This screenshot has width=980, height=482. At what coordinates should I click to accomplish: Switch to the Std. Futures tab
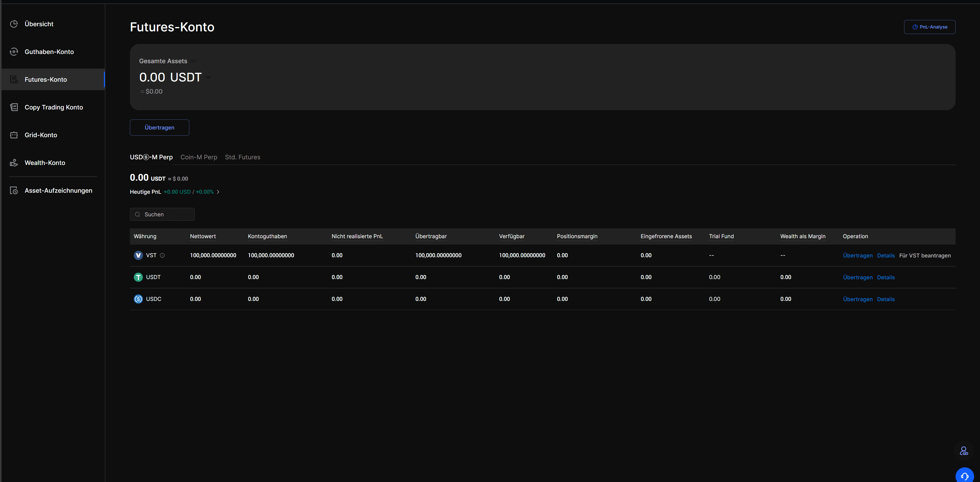(242, 157)
